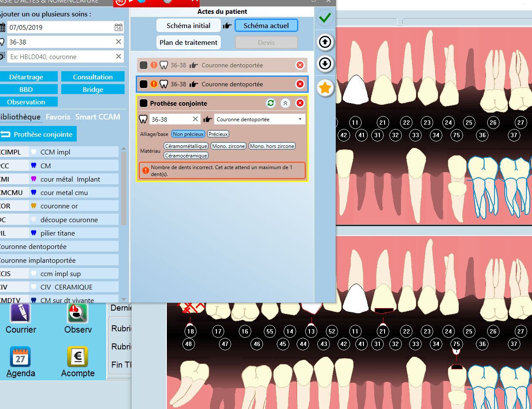The height and width of the screenshot is (409, 532).
Task: Click the green refresh icon in Prothèse conjointe
Action: tap(271, 103)
